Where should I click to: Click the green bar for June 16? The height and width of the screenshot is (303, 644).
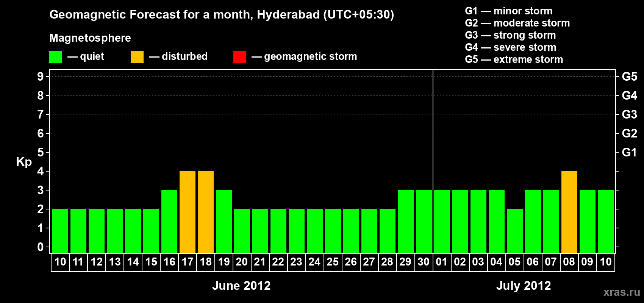[169, 221]
